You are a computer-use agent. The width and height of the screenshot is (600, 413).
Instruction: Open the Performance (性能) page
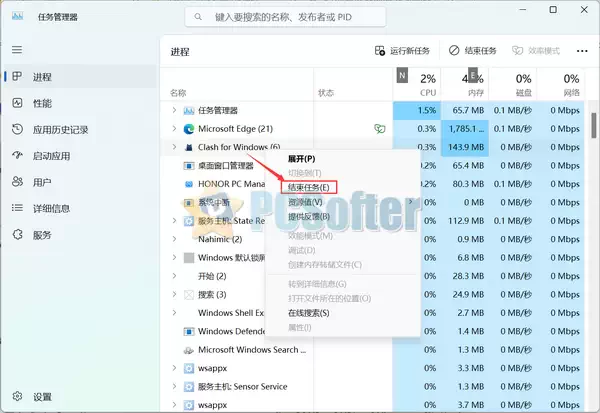click(42, 103)
